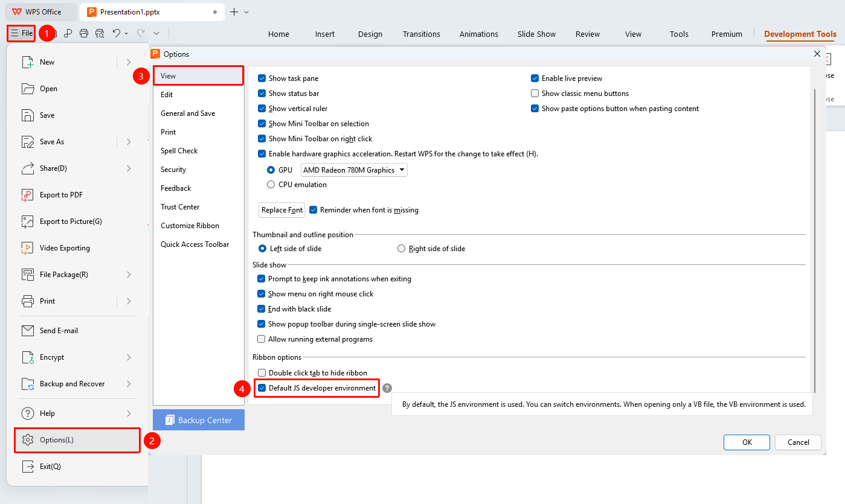Click the Options(L) gear entry
The height and width of the screenshot is (504, 845).
77,440
